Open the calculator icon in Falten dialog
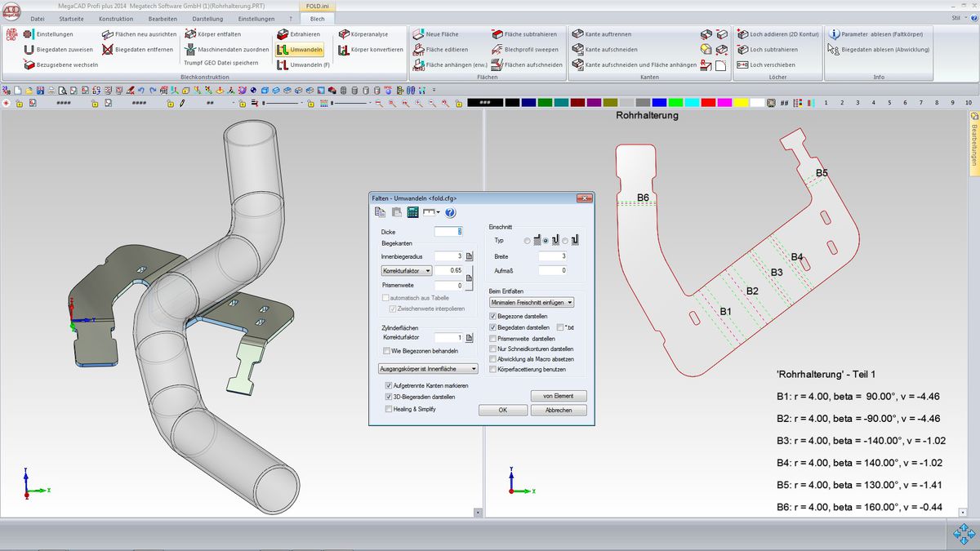 pyautogui.click(x=412, y=212)
